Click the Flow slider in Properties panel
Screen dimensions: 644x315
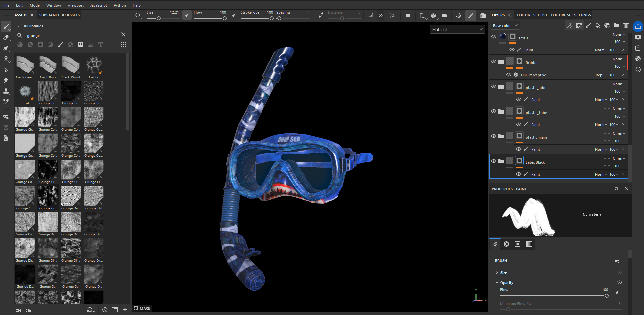[553, 296]
